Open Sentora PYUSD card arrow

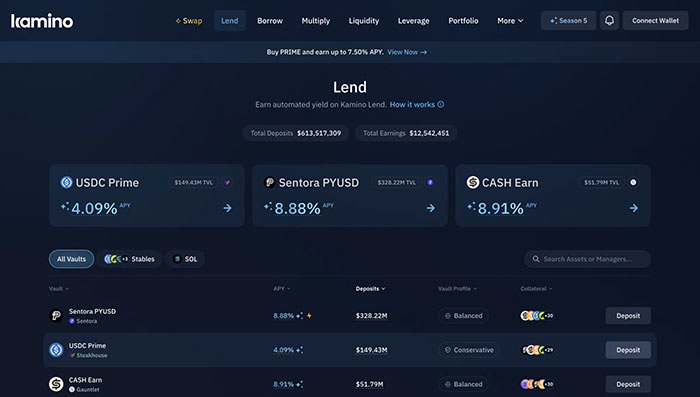(x=430, y=208)
